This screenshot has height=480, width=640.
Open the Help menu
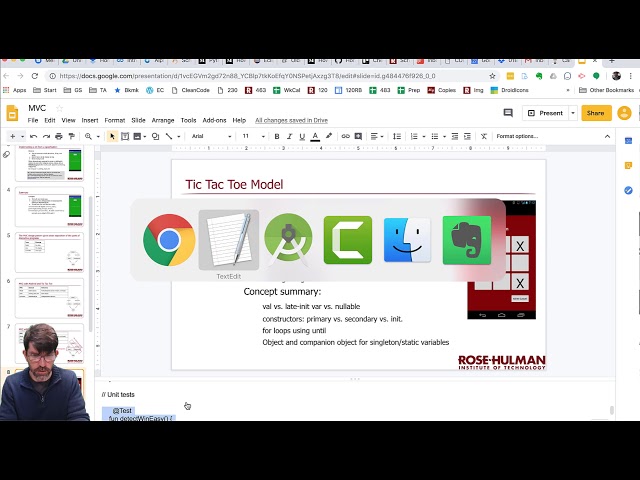(239, 120)
